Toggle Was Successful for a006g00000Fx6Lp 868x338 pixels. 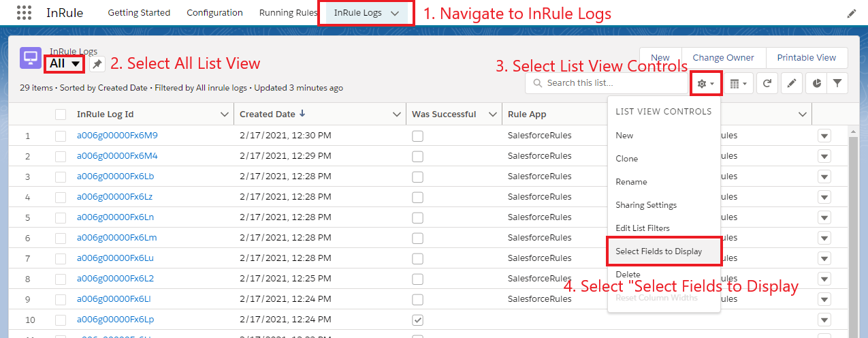pos(417,320)
